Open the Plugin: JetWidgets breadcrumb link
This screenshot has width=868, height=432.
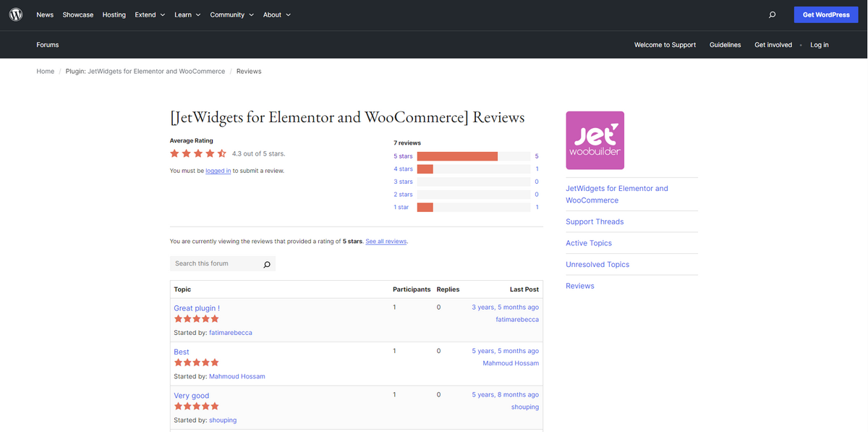tap(145, 72)
